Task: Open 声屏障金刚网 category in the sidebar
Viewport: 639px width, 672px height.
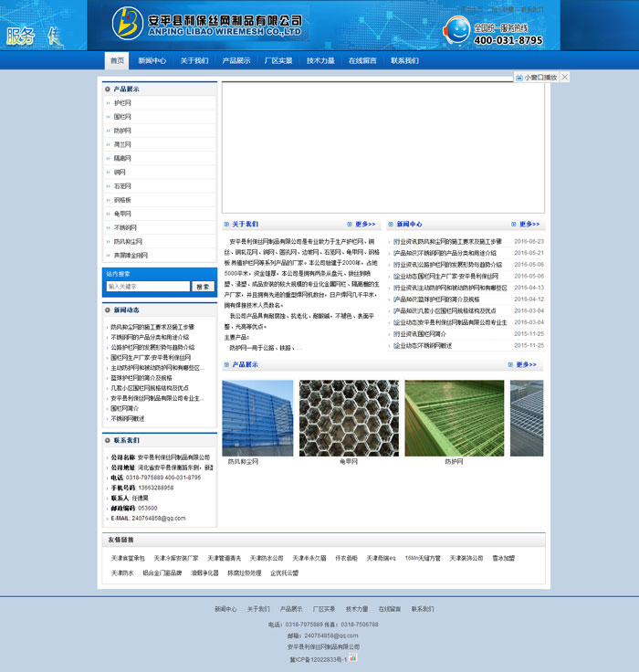Action: click(131, 256)
